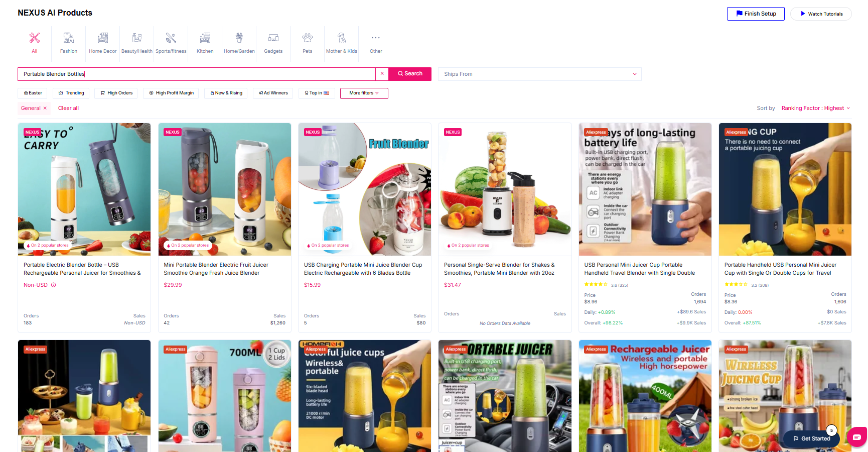Click the Finish Setup button
The image size is (868, 452).
(x=756, y=14)
